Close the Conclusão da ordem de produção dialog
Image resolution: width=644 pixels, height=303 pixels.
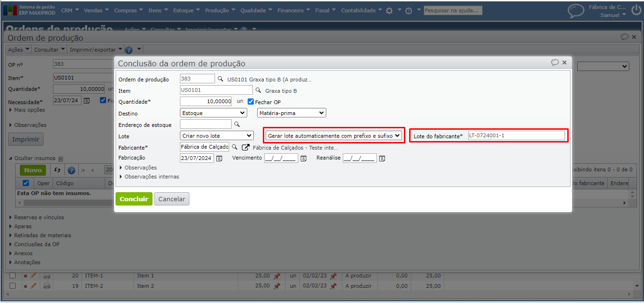coord(564,62)
